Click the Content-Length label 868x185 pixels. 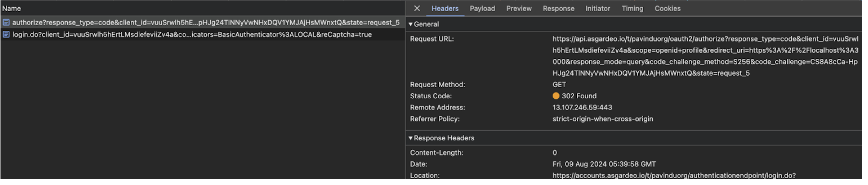436,153
